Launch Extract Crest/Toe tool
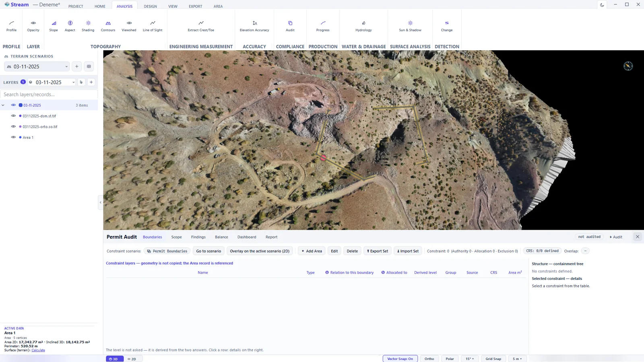Image resolution: width=644 pixels, height=362 pixels. pyautogui.click(x=201, y=26)
